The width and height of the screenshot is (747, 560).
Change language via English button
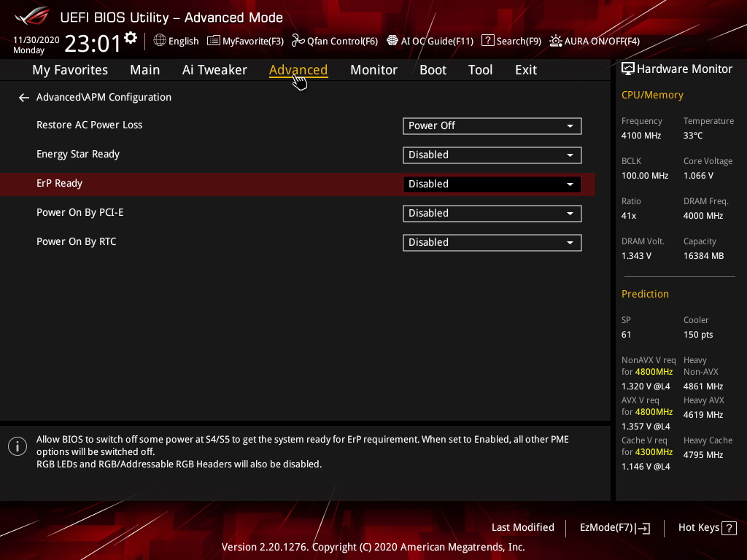click(x=176, y=41)
